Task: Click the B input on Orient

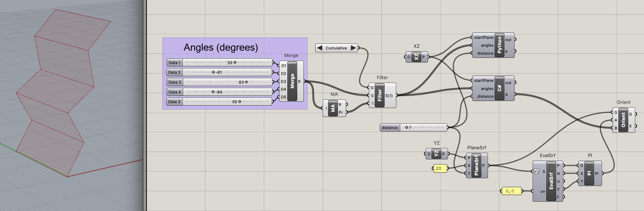Action: 616,128
